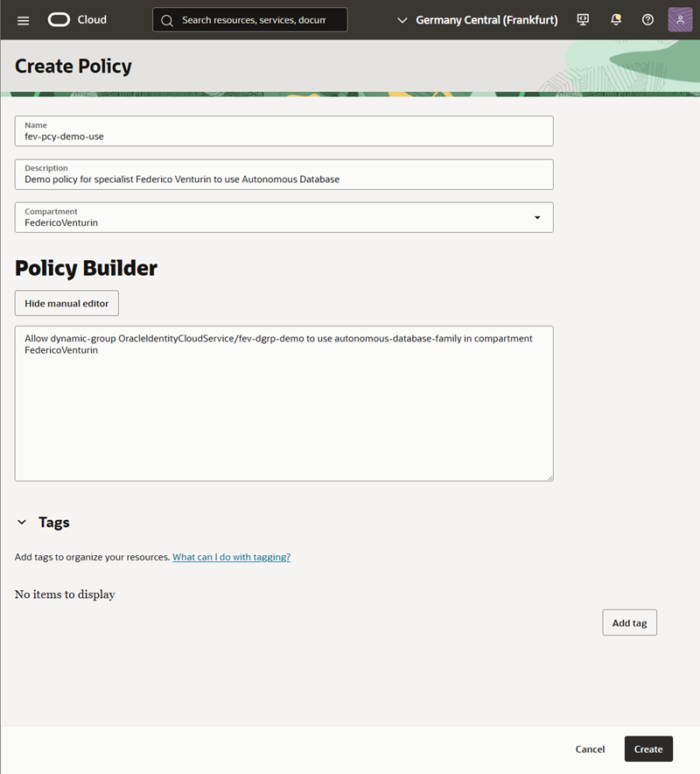The width and height of the screenshot is (700, 774).
Task: Focus the search resources field
Action: coord(250,20)
